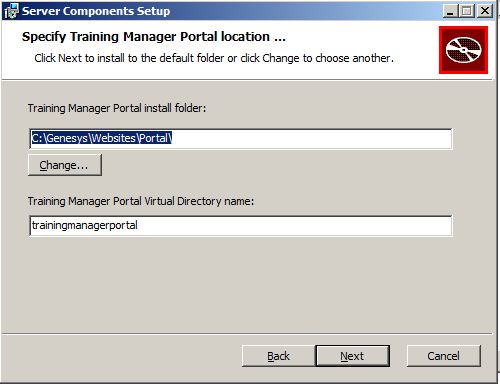Click the Next button
This screenshot has width=500, height=384.
(x=353, y=356)
